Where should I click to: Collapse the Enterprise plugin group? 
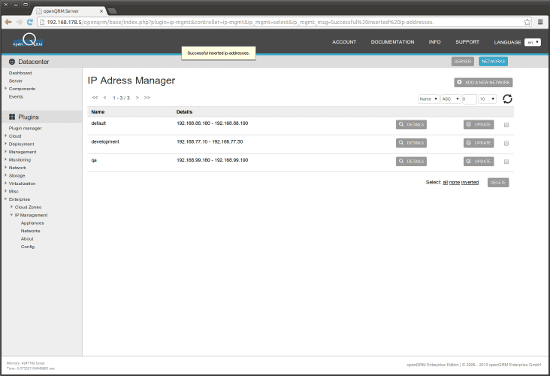6,199
